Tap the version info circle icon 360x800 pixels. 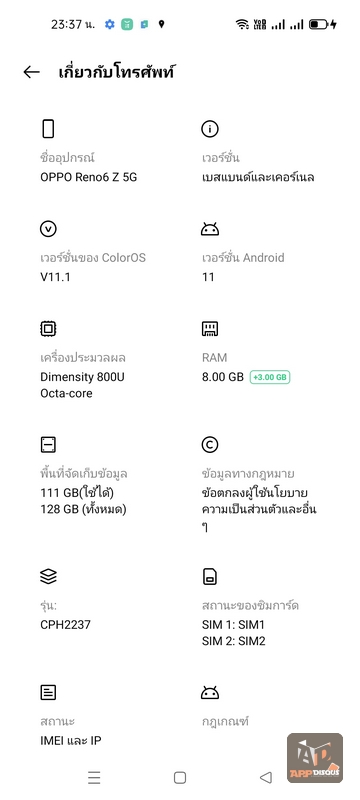[210, 129]
